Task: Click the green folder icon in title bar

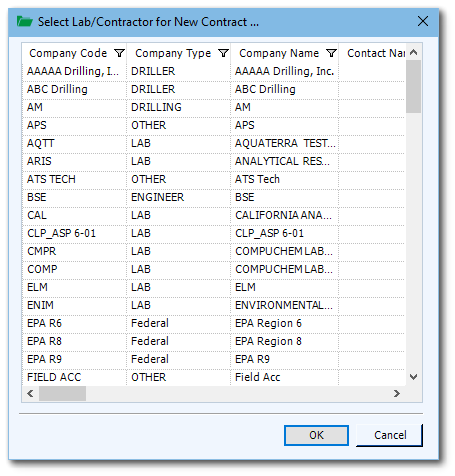Action: tap(24, 22)
